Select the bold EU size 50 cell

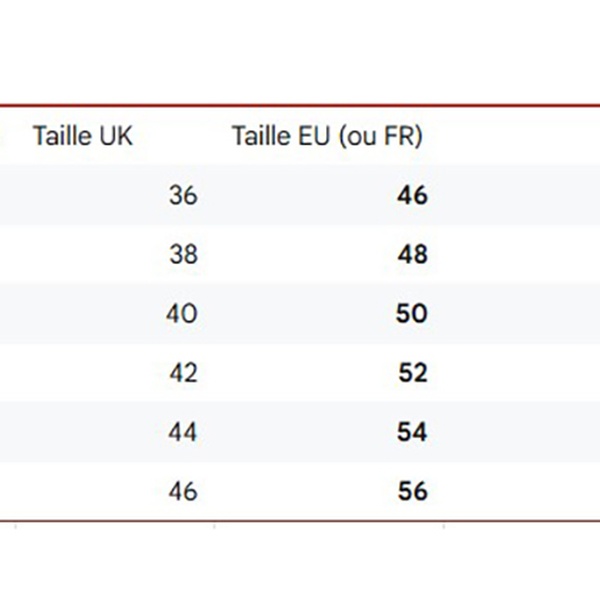pos(412,313)
